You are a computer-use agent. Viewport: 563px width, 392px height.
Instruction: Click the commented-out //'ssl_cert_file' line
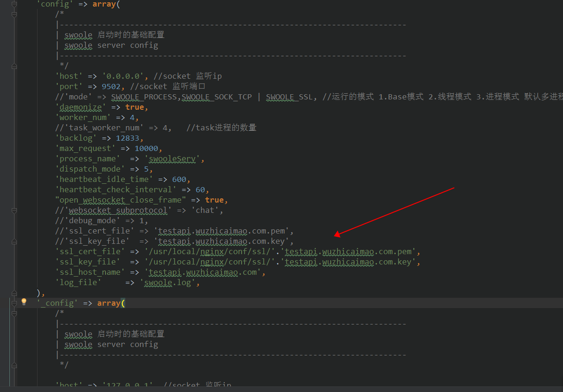(x=175, y=231)
